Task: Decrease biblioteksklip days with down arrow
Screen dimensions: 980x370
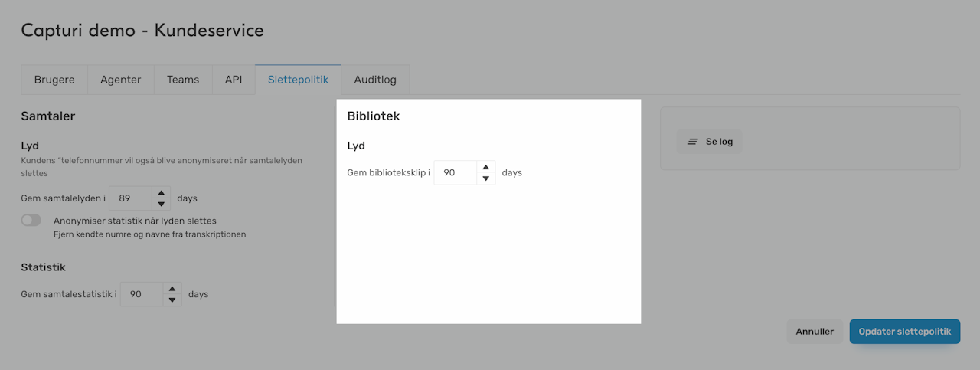Action: pyautogui.click(x=485, y=178)
